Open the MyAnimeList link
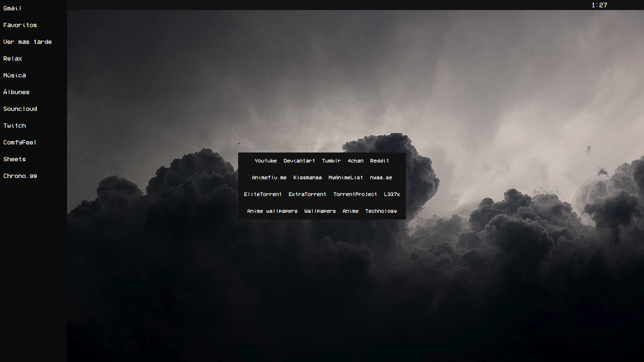 pyautogui.click(x=345, y=178)
